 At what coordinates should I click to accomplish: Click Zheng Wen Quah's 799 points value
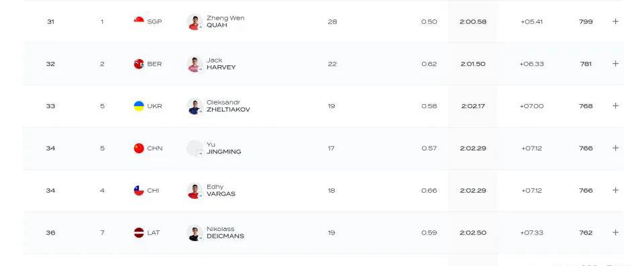click(586, 21)
